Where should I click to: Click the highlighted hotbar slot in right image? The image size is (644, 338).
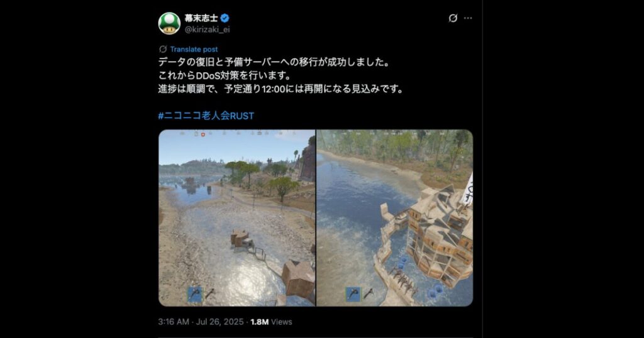(353, 294)
